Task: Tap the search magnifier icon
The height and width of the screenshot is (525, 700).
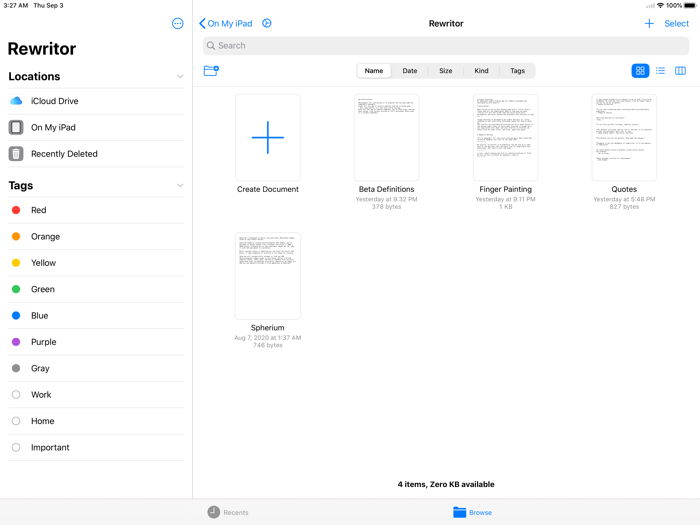Action: pos(211,46)
